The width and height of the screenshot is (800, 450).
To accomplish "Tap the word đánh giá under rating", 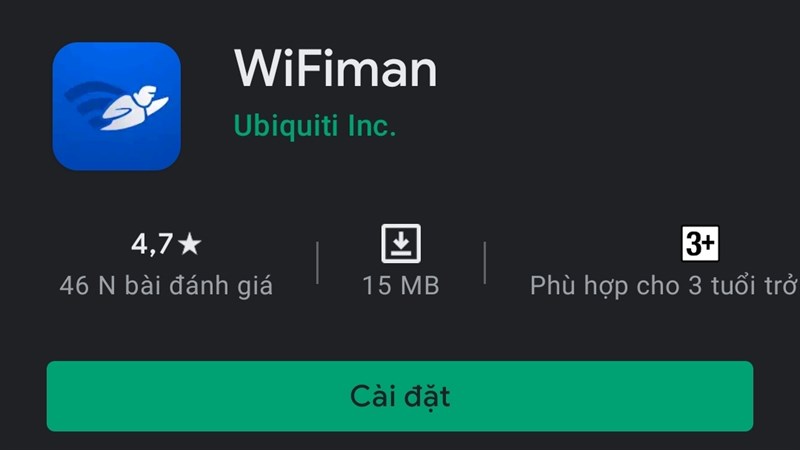I will click(x=221, y=286).
